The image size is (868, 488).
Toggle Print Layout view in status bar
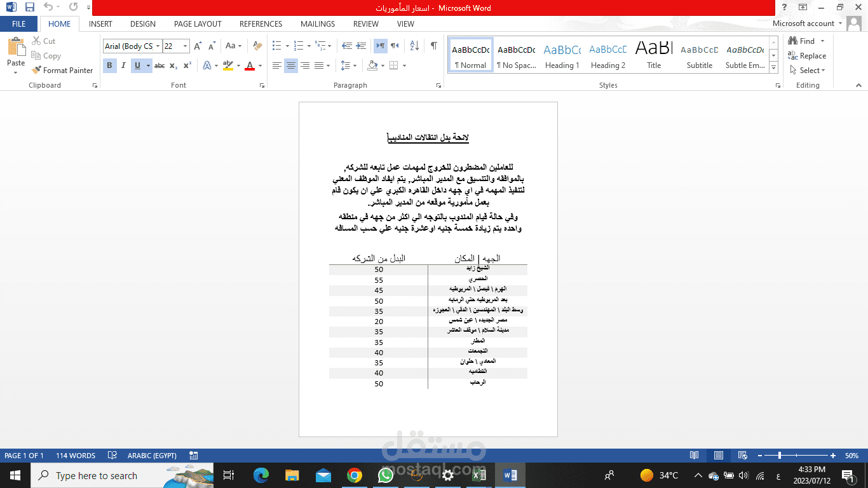[718, 456]
